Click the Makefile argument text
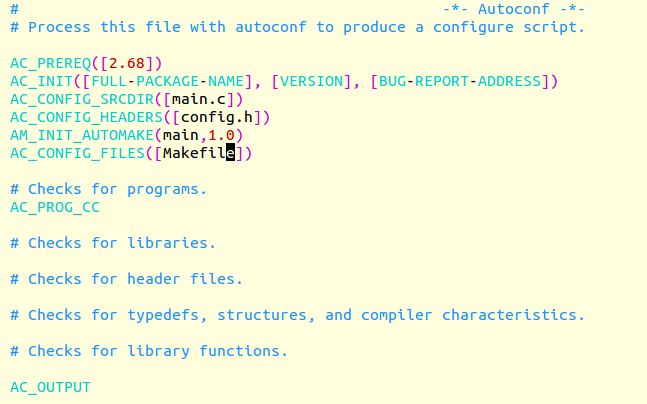Screen dimensions: 647x404 (x=199, y=154)
